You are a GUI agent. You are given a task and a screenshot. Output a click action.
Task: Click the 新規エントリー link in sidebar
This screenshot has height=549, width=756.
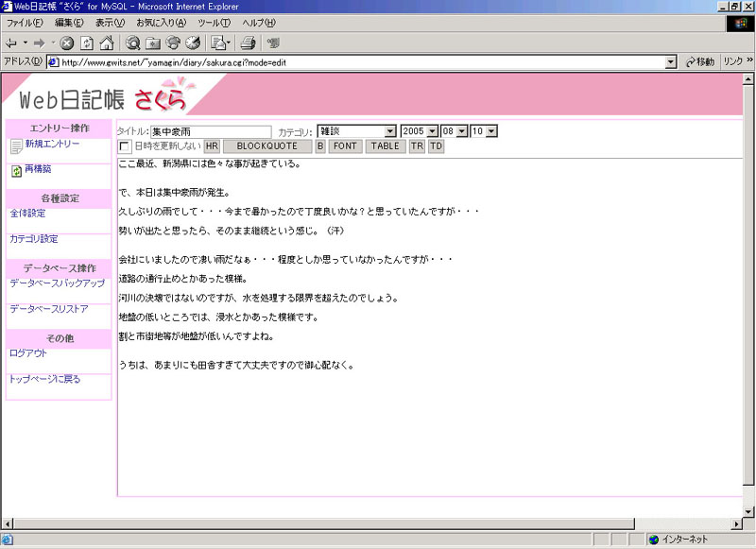[52, 144]
